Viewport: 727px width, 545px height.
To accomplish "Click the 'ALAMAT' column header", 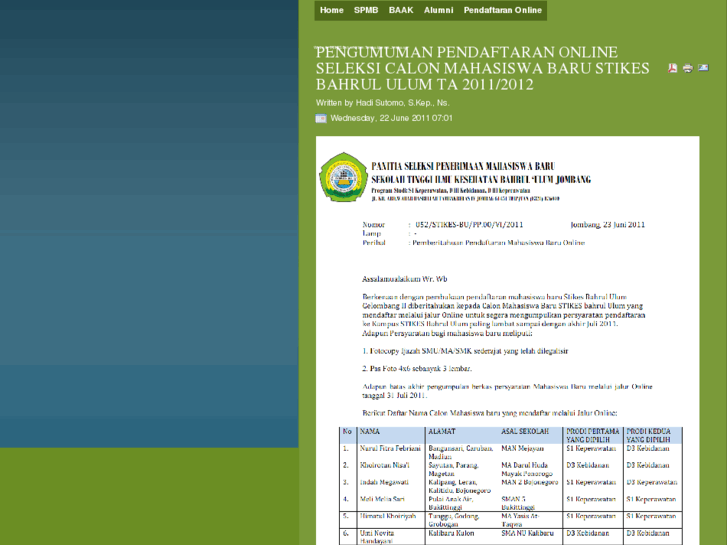I will pyautogui.click(x=441, y=431).
